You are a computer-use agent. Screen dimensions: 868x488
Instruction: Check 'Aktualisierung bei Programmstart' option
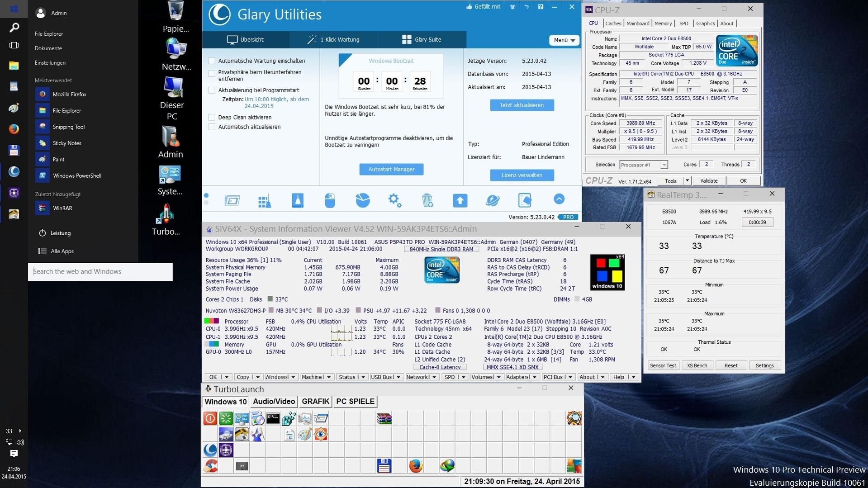pos(212,90)
